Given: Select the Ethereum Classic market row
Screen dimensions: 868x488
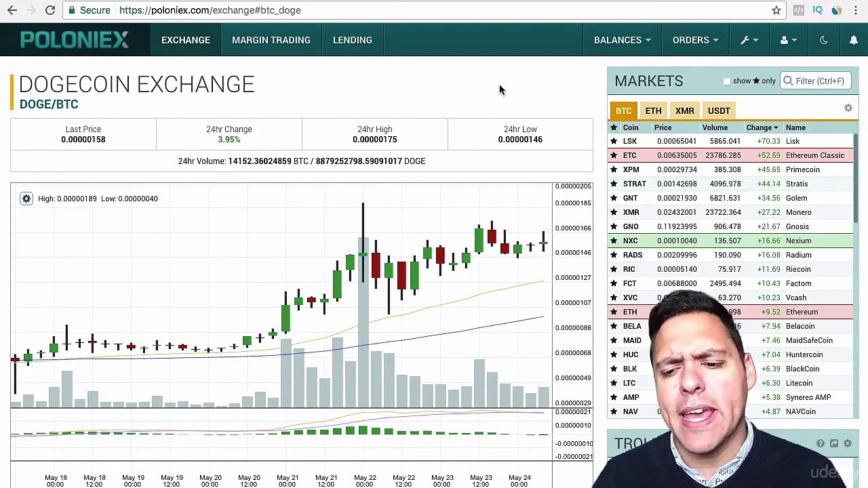Looking at the screenshot, I should (x=730, y=155).
